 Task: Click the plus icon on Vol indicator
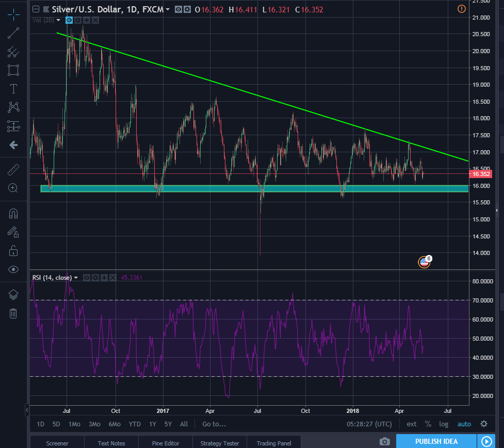tap(87, 20)
